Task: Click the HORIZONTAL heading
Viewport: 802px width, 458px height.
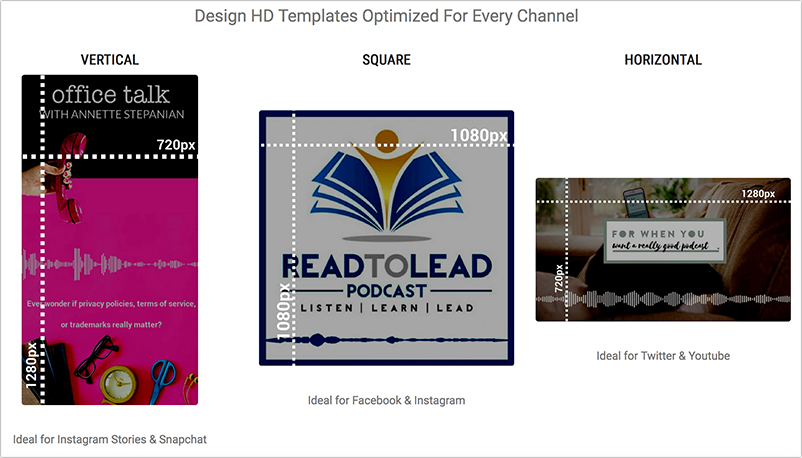Action: click(x=663, y=60)
